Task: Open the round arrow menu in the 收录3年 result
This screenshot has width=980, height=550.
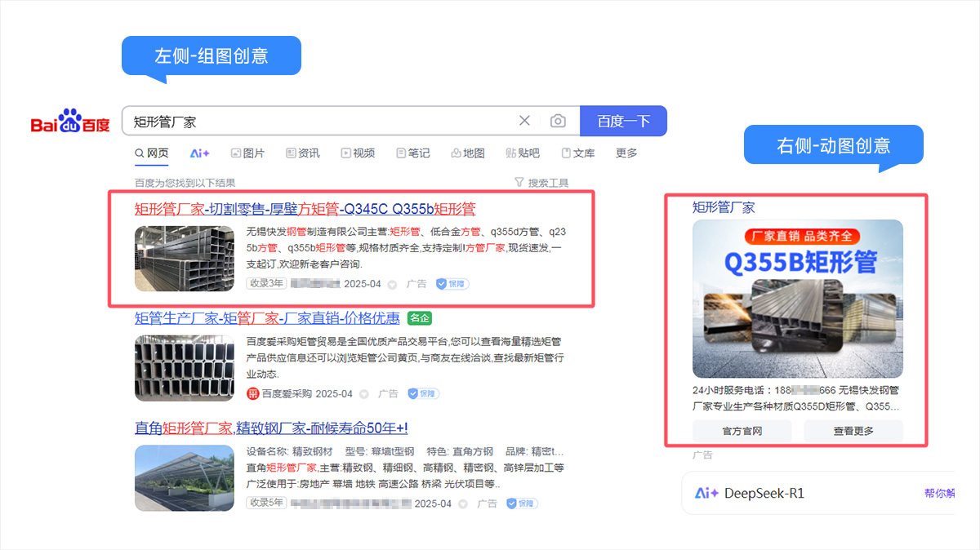Action: 392,285
